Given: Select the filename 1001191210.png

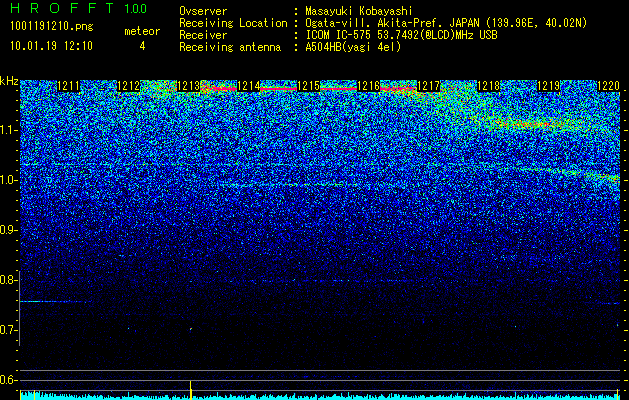Looking at the screenshot, I should (52, 26).
